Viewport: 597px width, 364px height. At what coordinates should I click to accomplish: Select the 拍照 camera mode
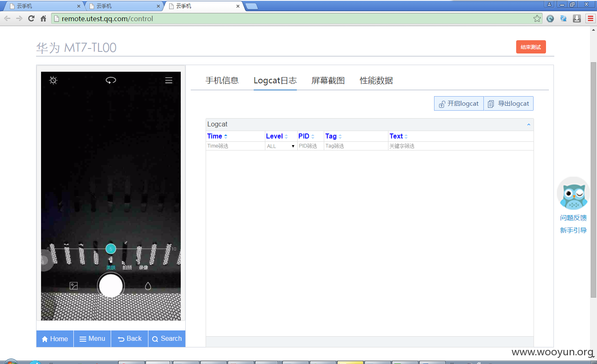pos(127,267)
